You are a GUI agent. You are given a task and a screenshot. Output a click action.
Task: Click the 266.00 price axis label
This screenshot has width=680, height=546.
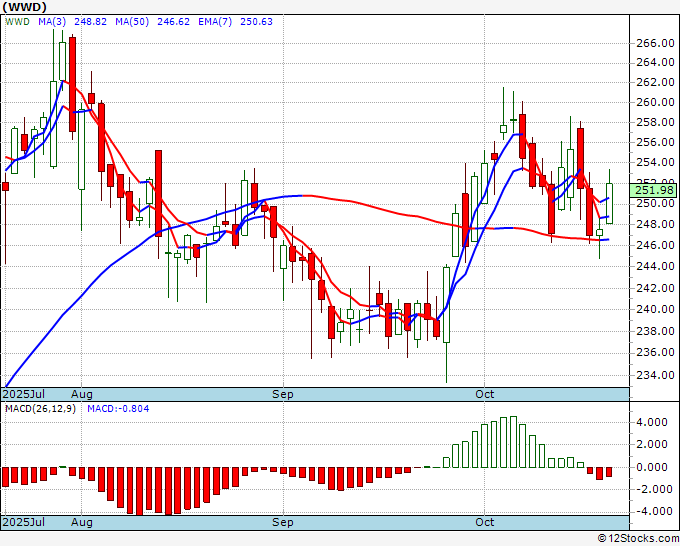tap(655, 43)
